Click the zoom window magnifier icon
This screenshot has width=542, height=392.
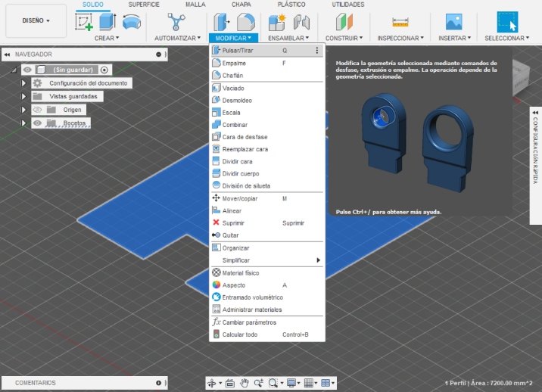(x=273, y=383)
